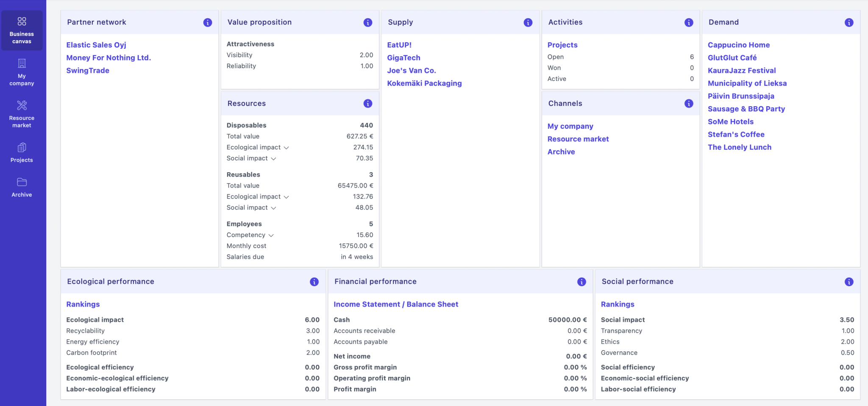868x406 pixels.
Task: Expand the Employees Competency chevron
Action: tap(271, 235)
